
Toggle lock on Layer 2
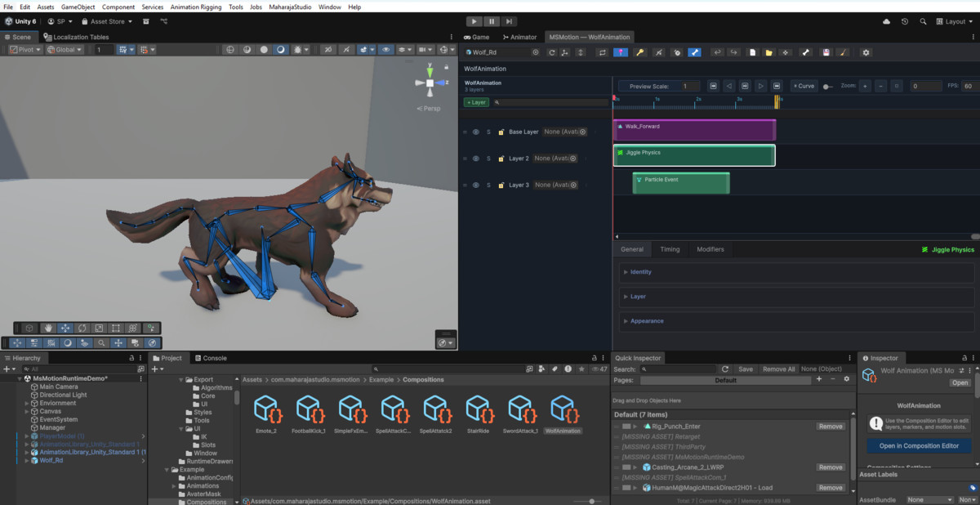point(501,159)
